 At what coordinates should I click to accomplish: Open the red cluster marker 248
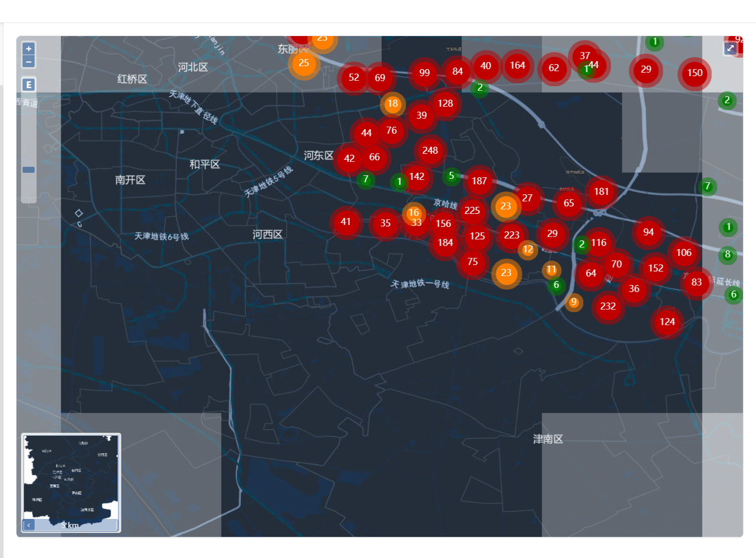(430, 150)
